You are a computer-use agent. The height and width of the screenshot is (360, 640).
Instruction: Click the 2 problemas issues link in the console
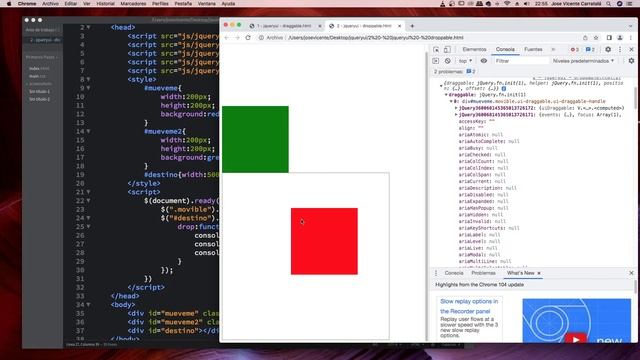tap(455, 72)
